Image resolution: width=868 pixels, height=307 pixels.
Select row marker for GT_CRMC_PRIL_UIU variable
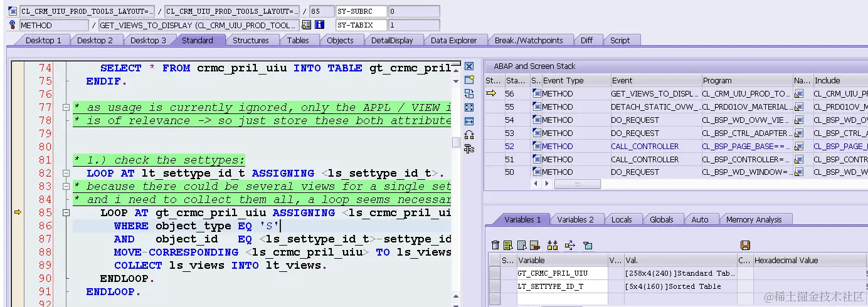tap(495, 273)
